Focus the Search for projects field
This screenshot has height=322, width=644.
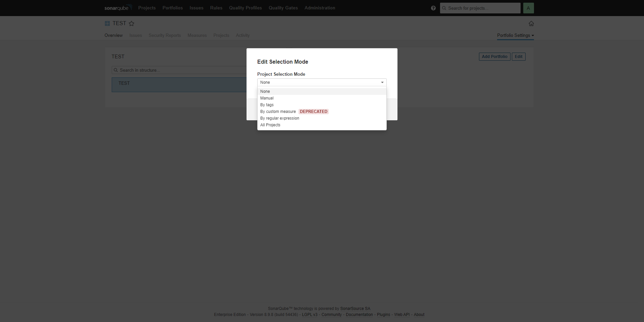[480, 8]
